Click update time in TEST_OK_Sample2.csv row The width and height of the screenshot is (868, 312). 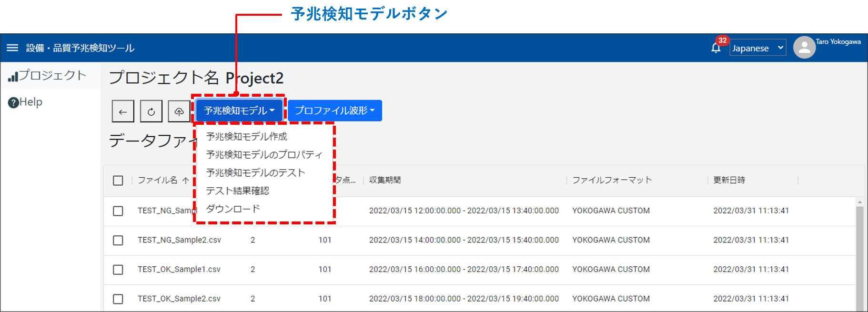point(751,299)
